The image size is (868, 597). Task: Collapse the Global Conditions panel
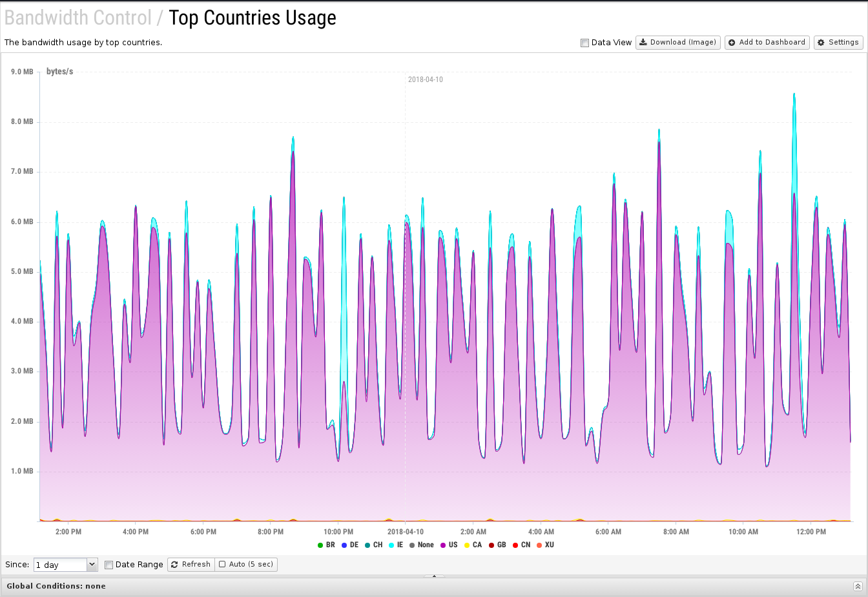(858, 586)
